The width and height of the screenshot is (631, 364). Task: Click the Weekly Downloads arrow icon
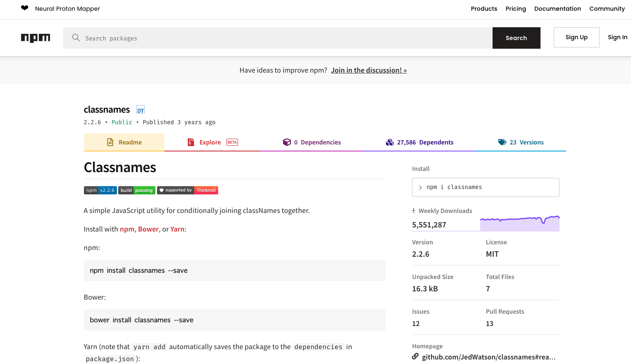(413, 210)
